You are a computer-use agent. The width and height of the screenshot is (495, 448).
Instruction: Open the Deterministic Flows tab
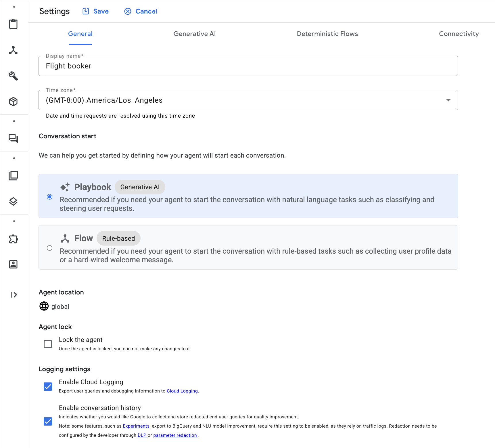327,34
